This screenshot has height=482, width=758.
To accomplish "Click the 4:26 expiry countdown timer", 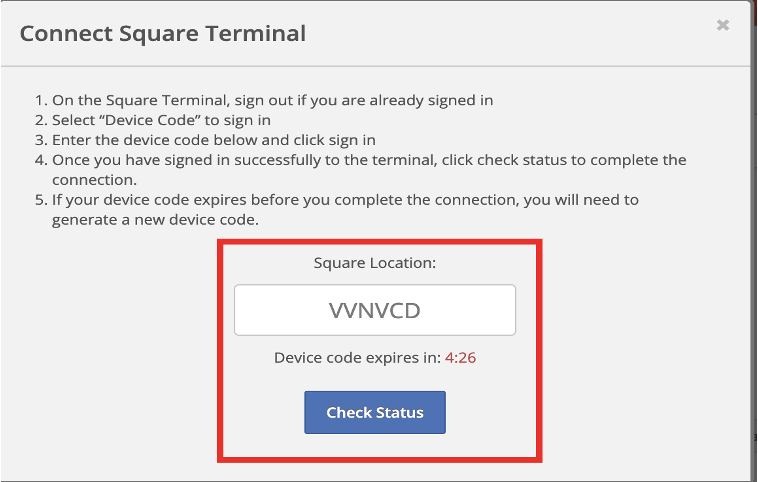I will pos(458,357).
